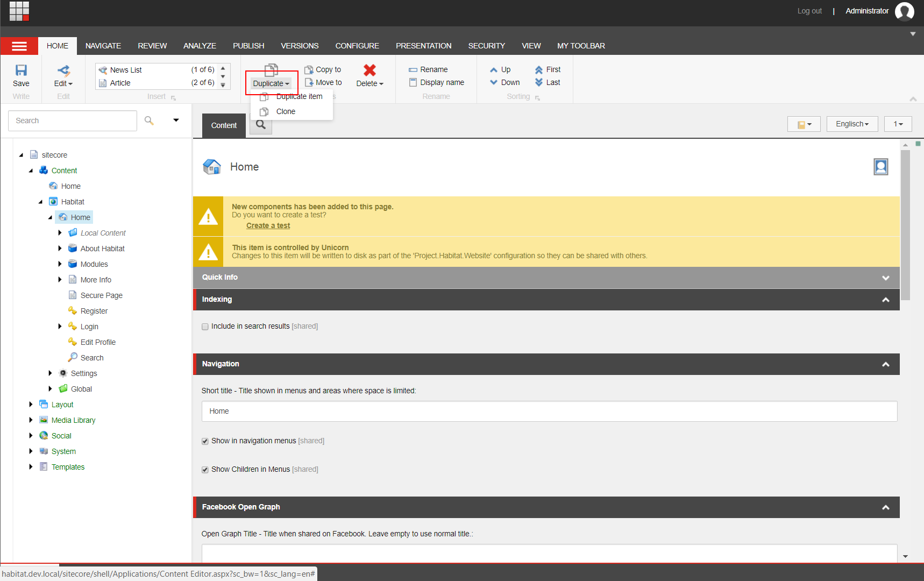Click the red hamburger menu button
Image resolution: width=924 pixels, height=581 pixels.
(x=19, y=46)
